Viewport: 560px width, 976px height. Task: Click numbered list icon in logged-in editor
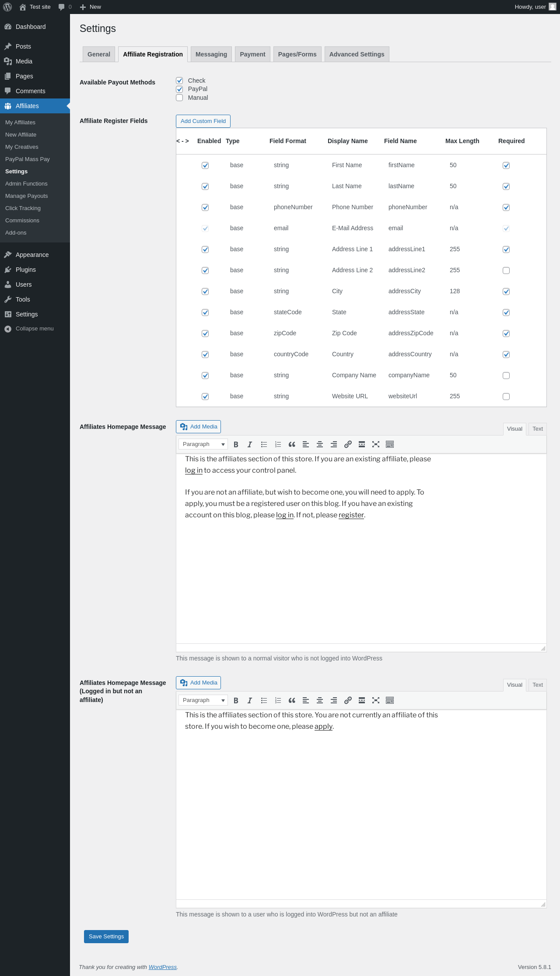tap(278, 700)
